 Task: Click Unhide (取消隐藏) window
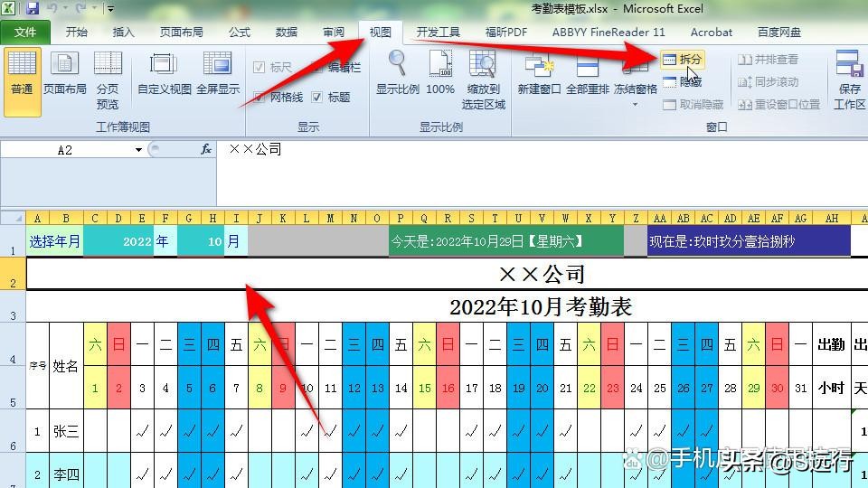tap(693, 105)
